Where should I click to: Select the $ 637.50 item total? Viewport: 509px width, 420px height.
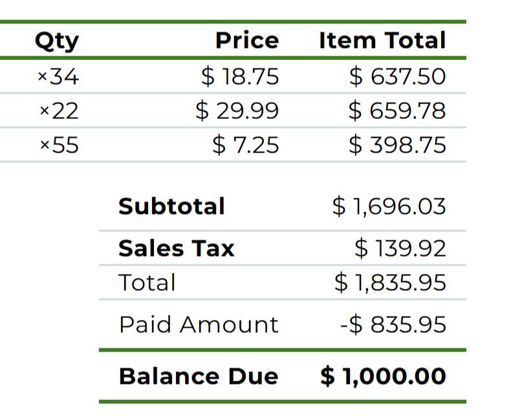tap(397, 77)
